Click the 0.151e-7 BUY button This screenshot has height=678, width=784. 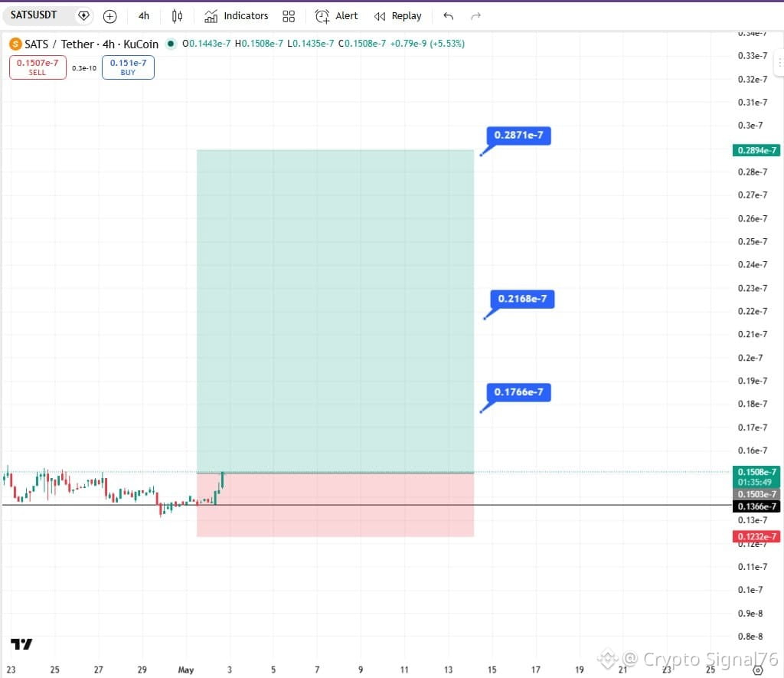[x=128, y=67]
